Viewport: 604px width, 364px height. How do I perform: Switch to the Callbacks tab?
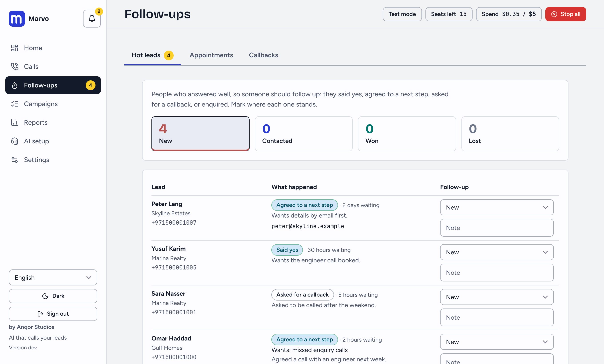coord(264,55)
